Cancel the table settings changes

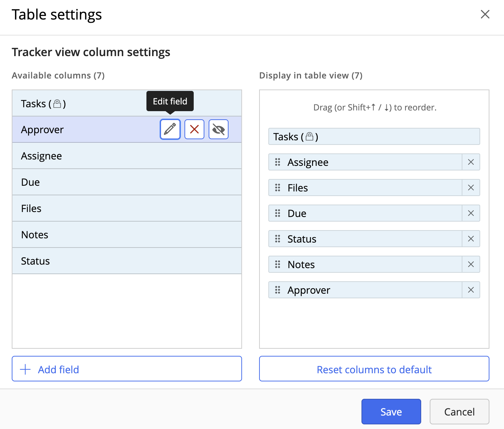[x=459, y=412]
